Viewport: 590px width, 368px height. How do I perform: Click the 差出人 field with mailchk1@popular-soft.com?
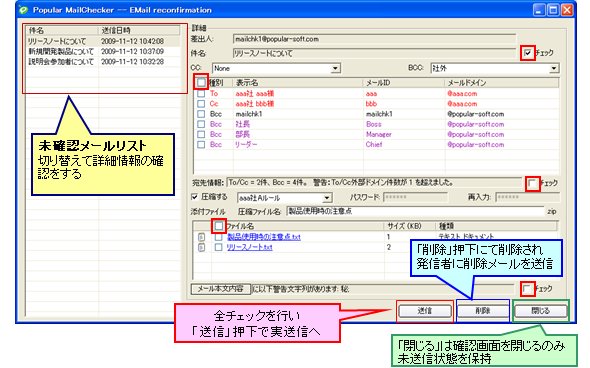tap(374, 39)
